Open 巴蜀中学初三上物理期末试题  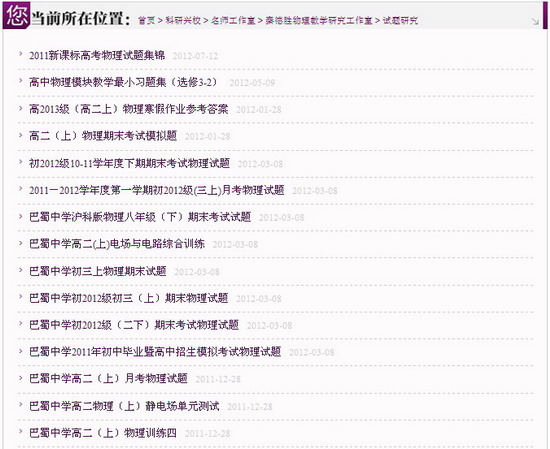click(x=98, y=271)
